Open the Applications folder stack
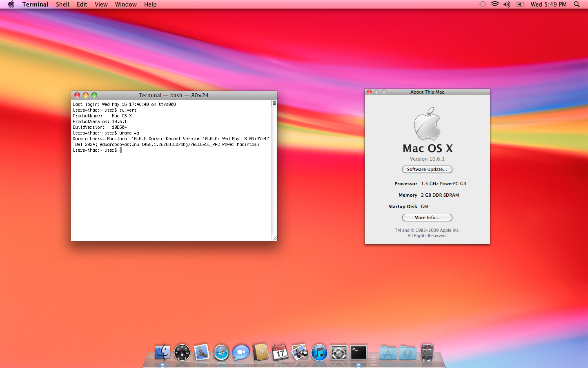The height and width of the screenshot is (368, 588). click(x=388, y=352)
